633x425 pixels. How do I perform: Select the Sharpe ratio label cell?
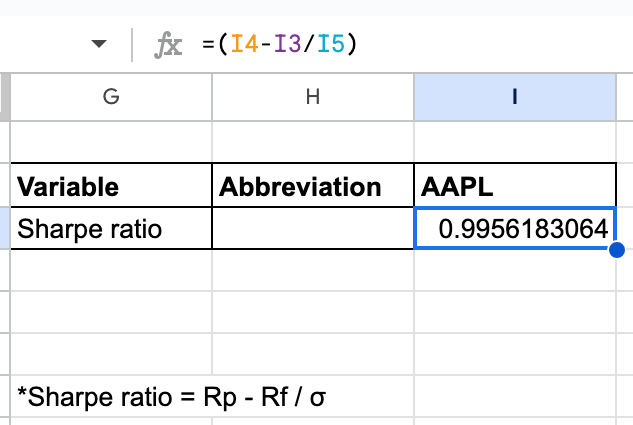(x=111, y=228)
